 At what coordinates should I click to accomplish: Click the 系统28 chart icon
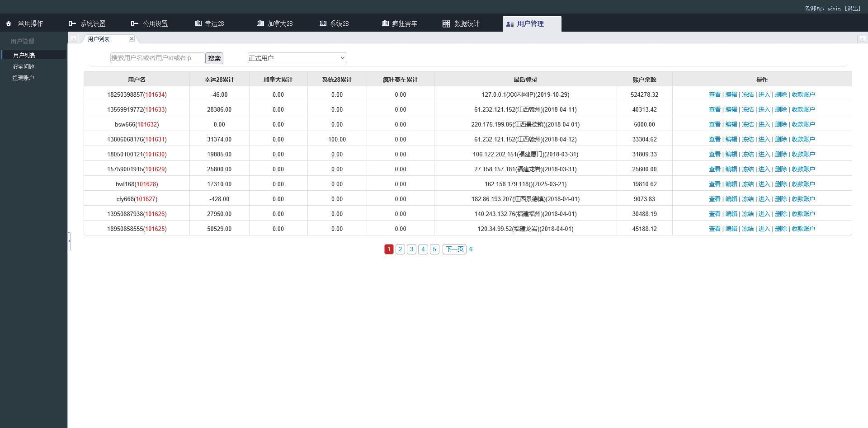[322, 23]
